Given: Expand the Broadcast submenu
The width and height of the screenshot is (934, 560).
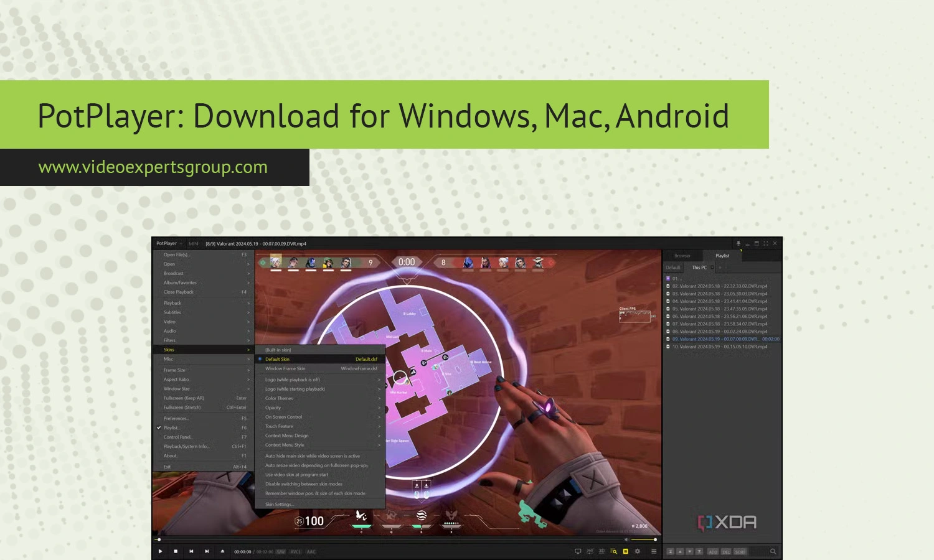Looking at the screenshot, I should tap(204, 273).
